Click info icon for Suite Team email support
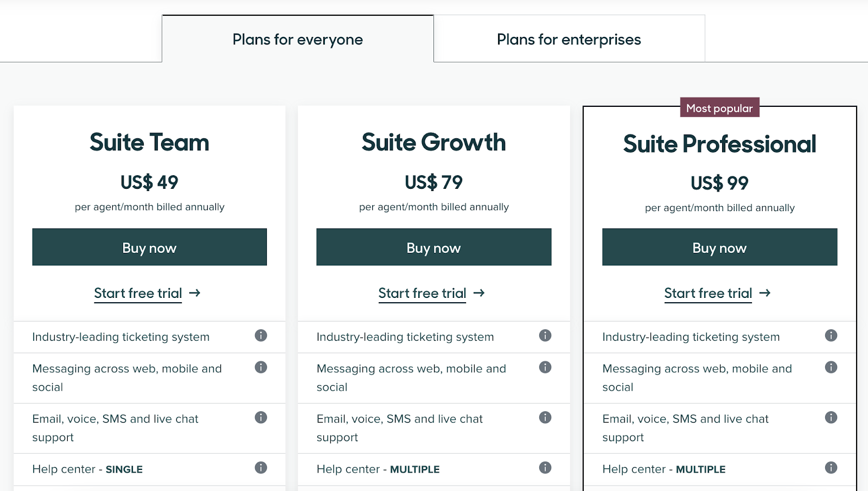The image size is (868, 491). point(261,417)
